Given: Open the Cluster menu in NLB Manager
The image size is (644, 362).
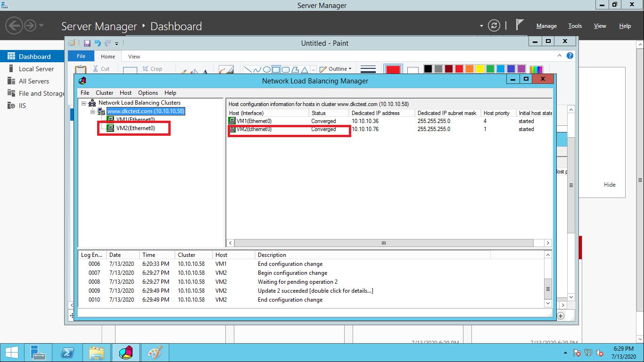Looking at the screenshot, I should [105, 93].
